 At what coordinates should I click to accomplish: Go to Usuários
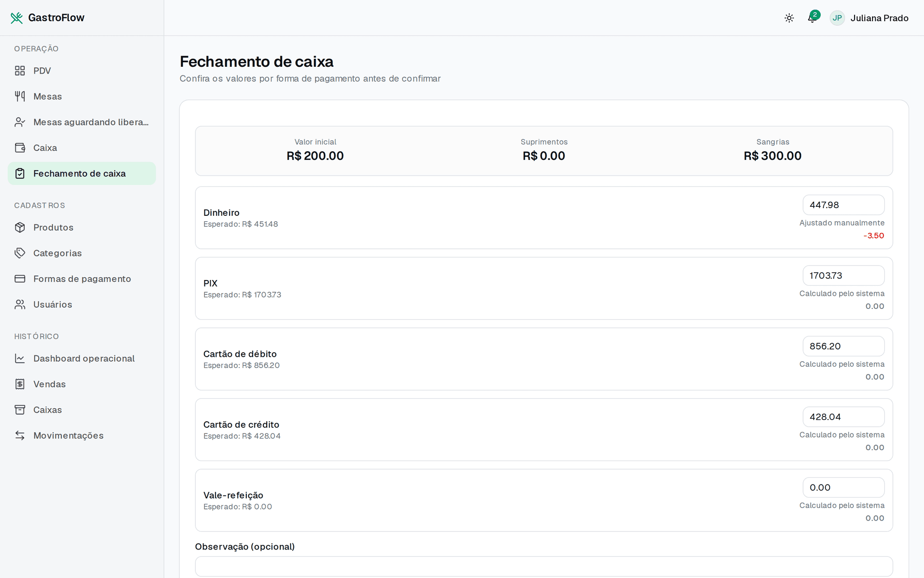click(82, 305)
